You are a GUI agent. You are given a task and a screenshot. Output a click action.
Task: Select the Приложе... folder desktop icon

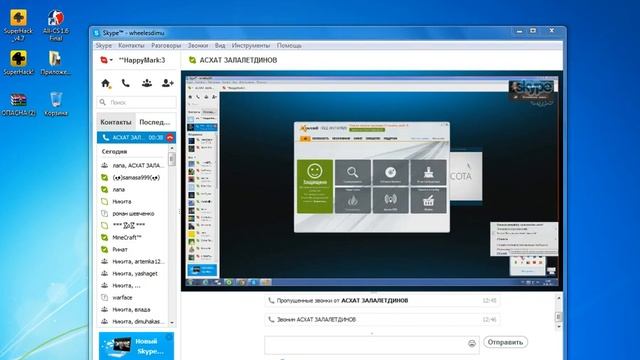(56, 63)
